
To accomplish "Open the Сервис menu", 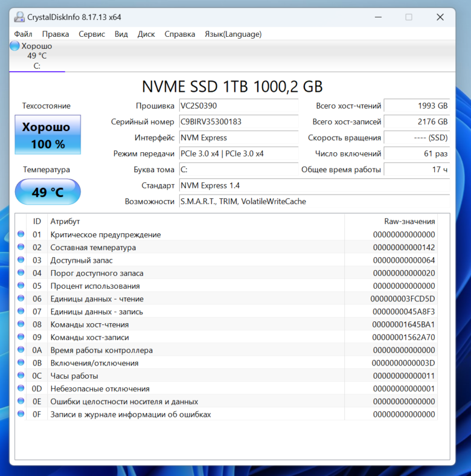I will click(x=92, y=34).
